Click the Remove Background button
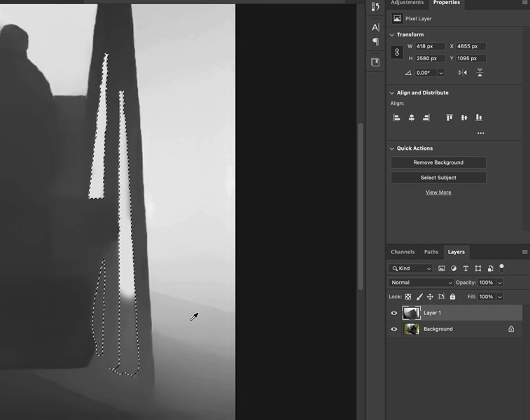The height and width of the screenshot is (420, 530). 438,162
